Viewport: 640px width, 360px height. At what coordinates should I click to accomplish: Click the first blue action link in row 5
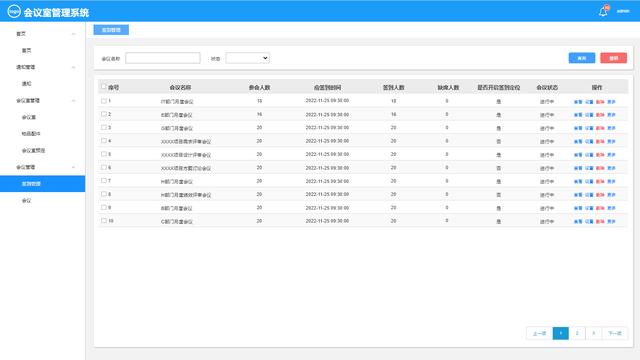point(578,155)
